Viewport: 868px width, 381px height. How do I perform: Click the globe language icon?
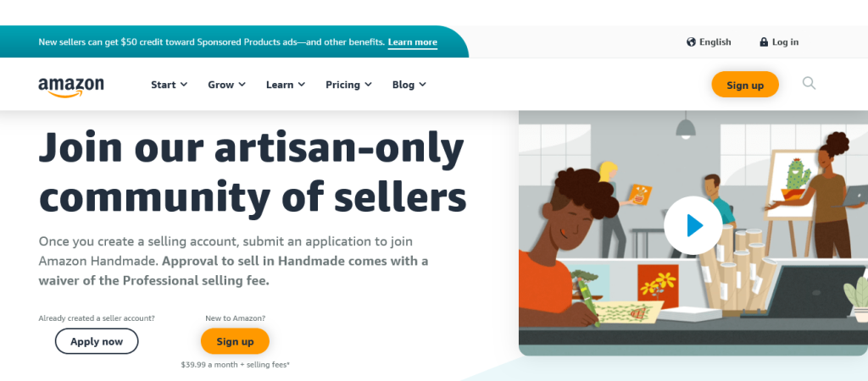click(691, 42)
